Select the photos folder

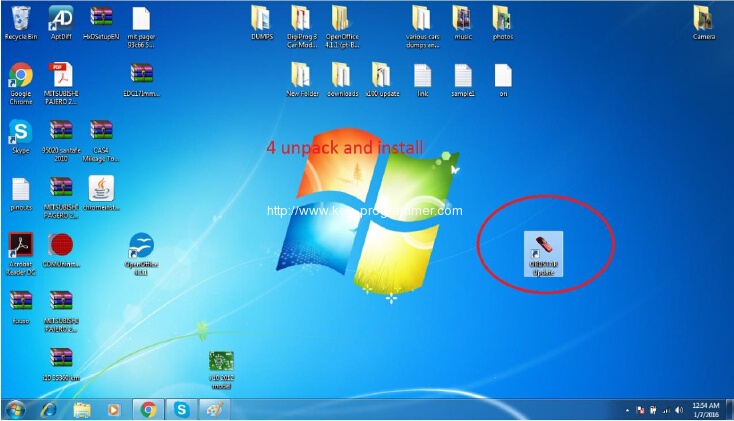click(x=503, y=22)
